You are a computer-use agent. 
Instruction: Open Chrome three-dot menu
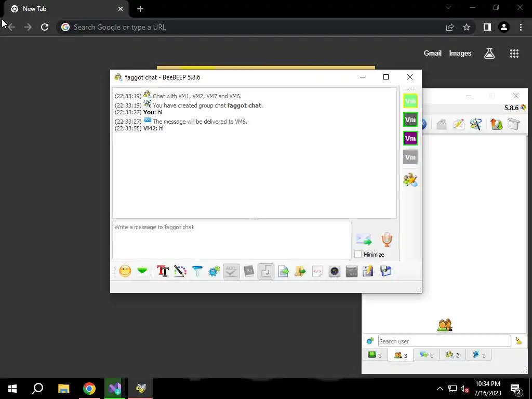(521, 27)
